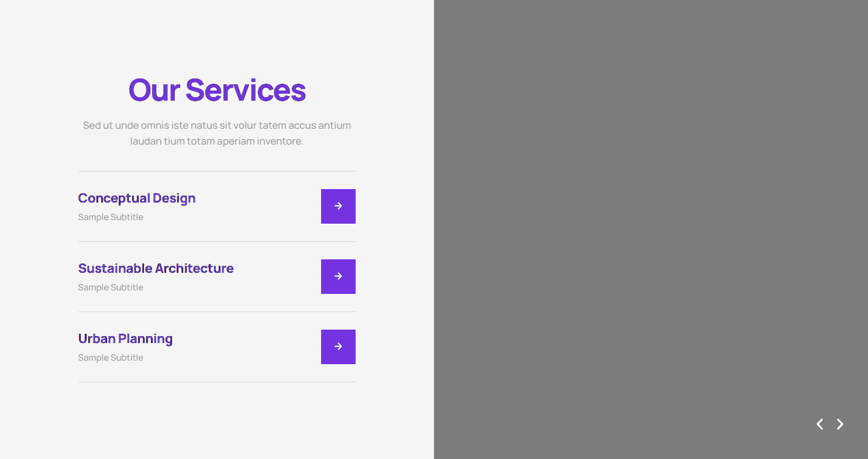Click the description line starting "laudan tium"
868x459 pixels.
click(x=217, y=141)
